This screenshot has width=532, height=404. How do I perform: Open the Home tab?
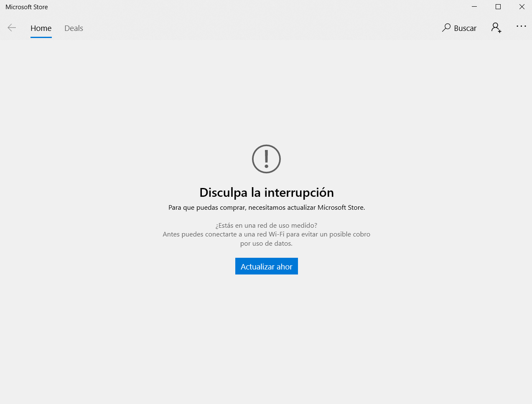(x=41, y=28)
